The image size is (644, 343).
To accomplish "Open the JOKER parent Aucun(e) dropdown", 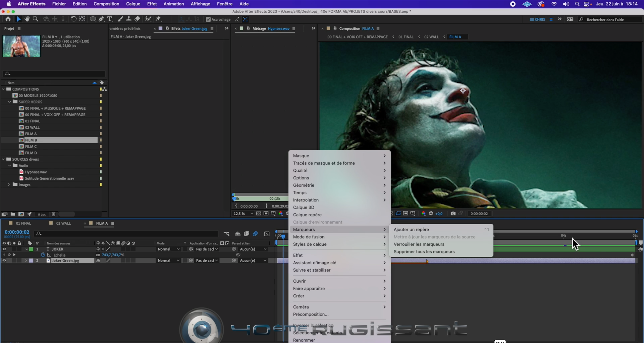I will (253, 249).
